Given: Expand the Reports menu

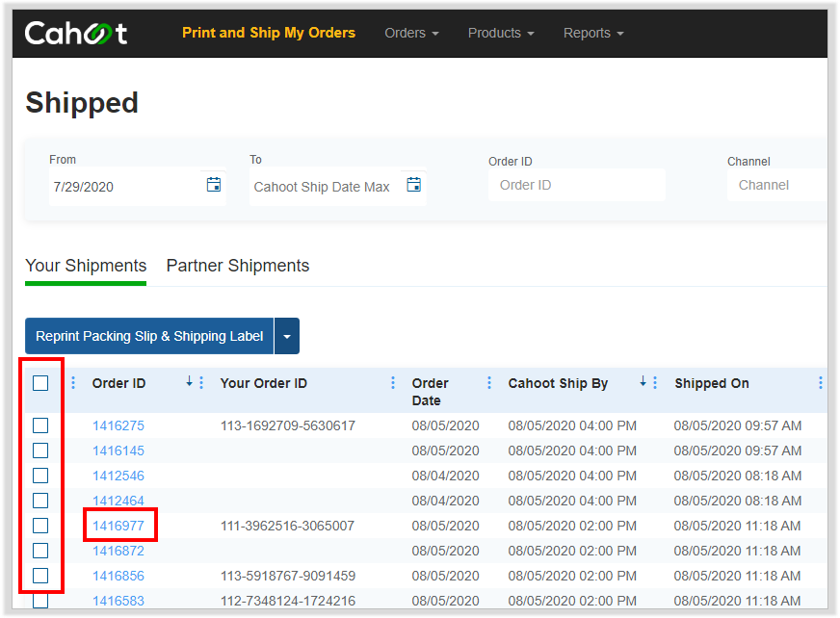Looking at the screenshot, I should (x=593, y=33).
